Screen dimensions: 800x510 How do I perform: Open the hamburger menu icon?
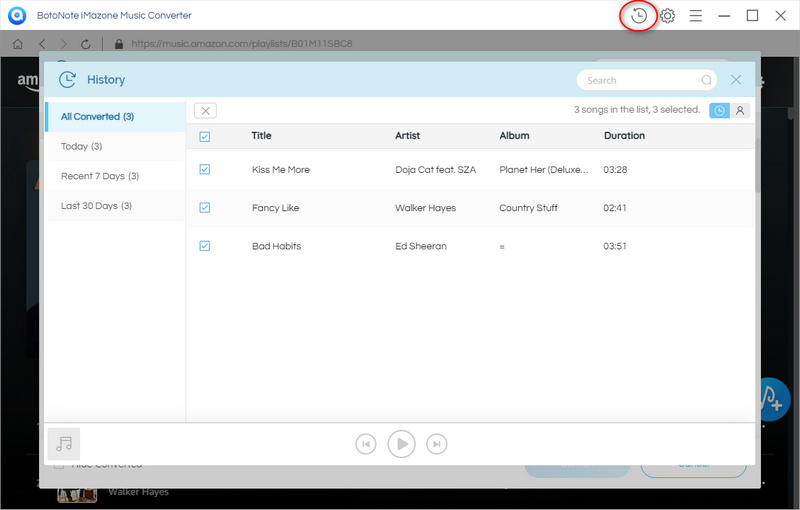(695, 16)
